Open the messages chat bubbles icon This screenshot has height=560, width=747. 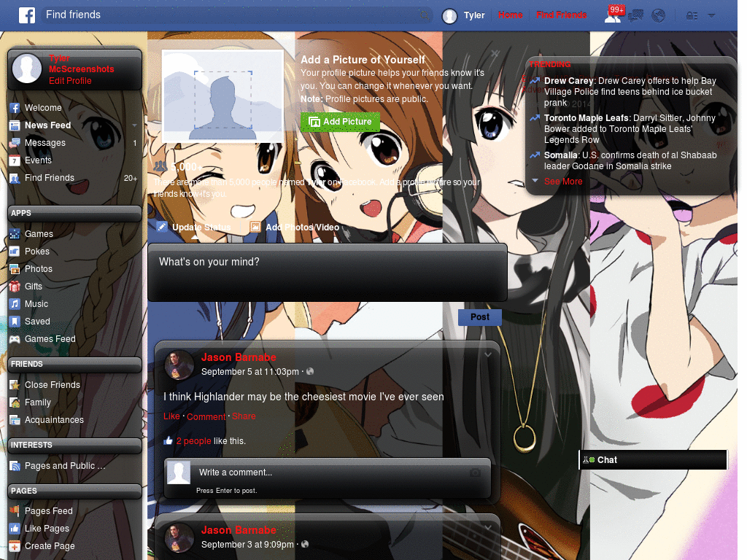635,16
